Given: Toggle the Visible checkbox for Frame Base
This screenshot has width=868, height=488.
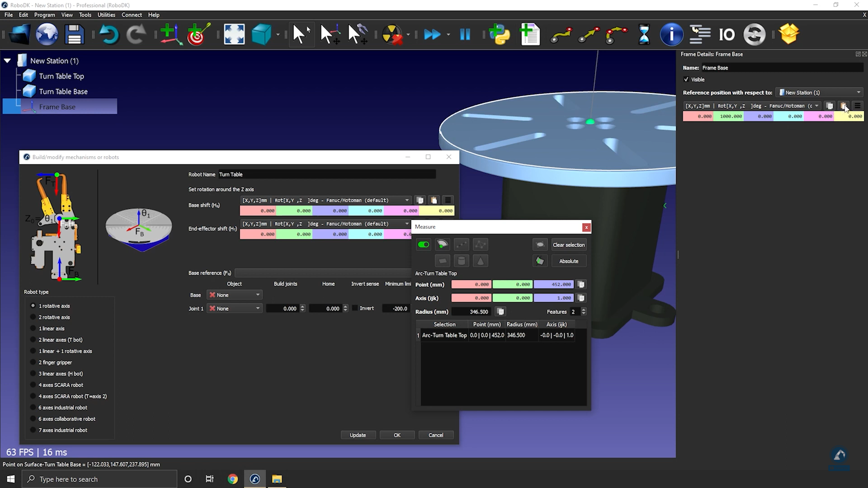Looking at the screenshot, I should coord(686,80).
